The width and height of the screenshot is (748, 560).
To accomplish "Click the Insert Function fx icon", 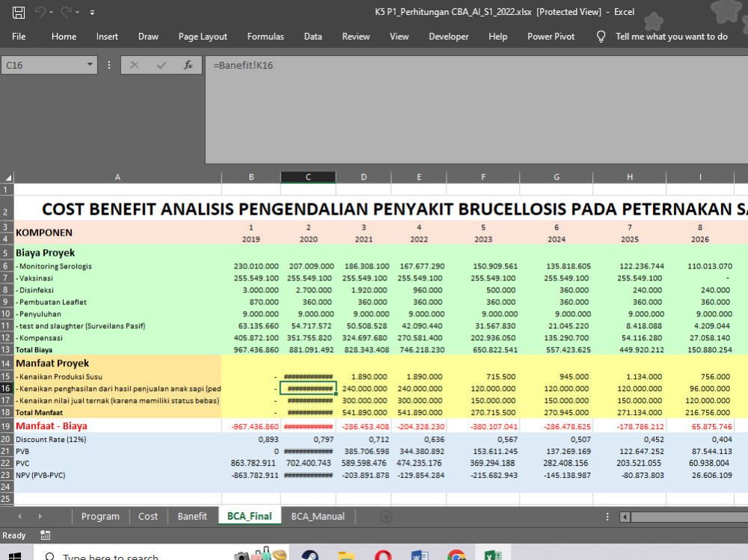I will [188, 65].
